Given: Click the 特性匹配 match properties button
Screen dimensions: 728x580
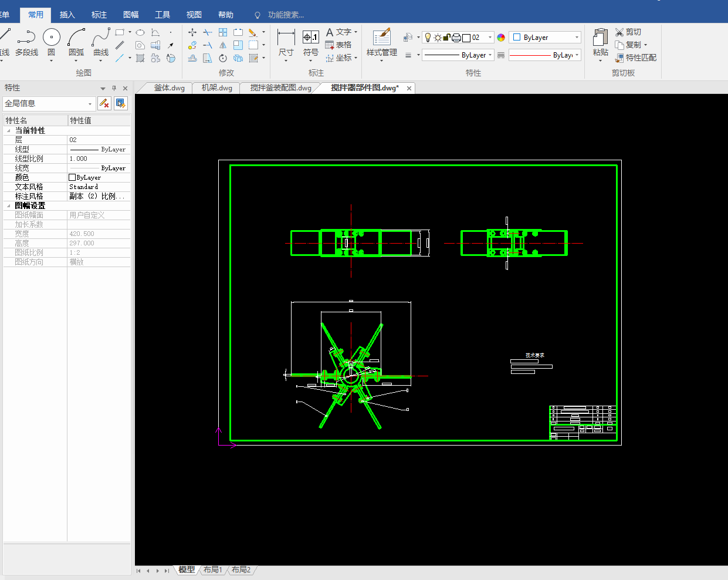Looking at the screenshot, I should click(x=636, y=58).
